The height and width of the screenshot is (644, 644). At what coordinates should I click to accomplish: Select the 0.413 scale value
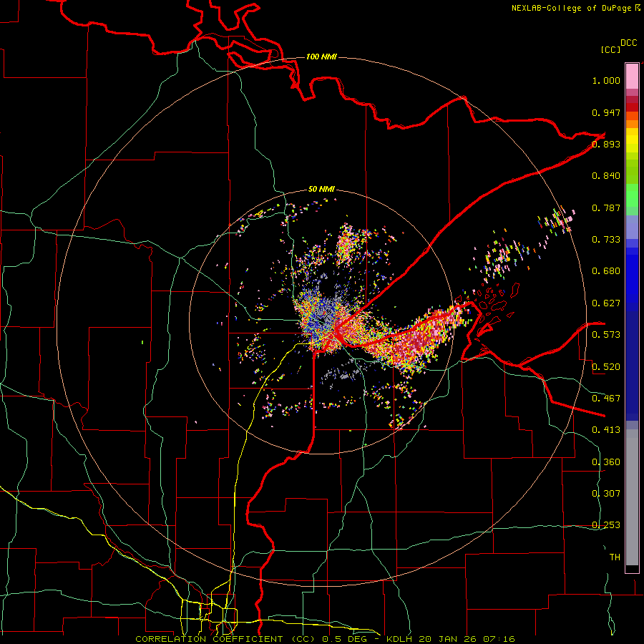(x=606, y=429)
